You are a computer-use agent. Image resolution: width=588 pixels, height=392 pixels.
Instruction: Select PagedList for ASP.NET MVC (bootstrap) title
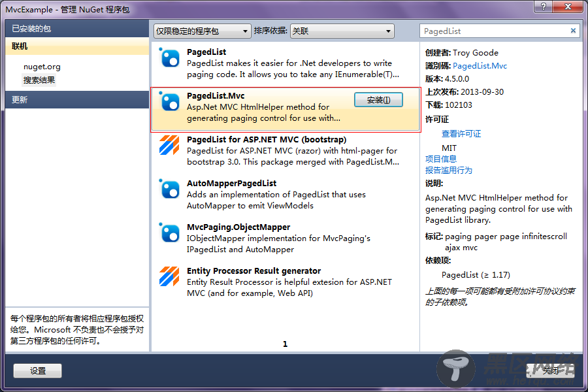click(x=267, y=140)
